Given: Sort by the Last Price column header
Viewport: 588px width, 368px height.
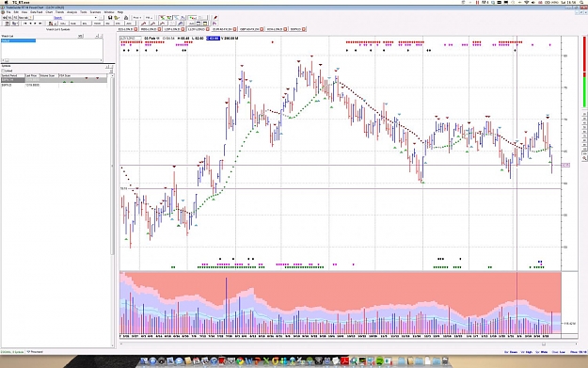Looking at the screenshot, I should pyautogui.click(x=32, y=76).
